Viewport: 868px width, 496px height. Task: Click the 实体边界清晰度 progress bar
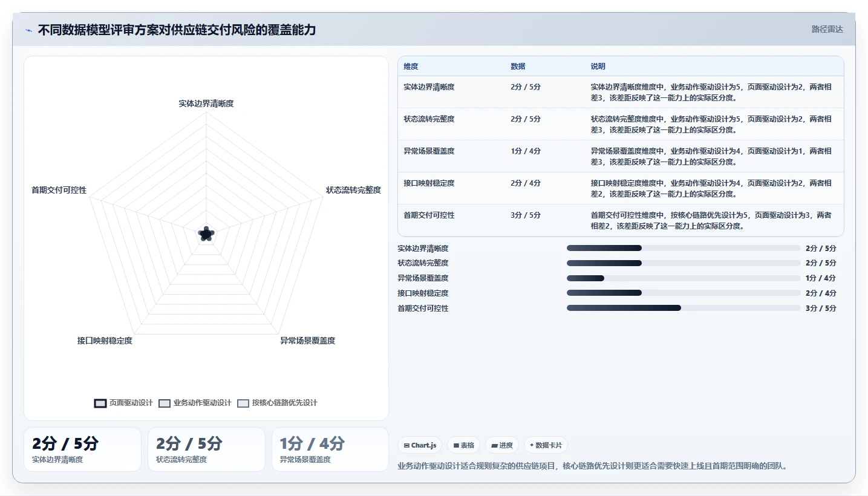click(x=684, y=248)
